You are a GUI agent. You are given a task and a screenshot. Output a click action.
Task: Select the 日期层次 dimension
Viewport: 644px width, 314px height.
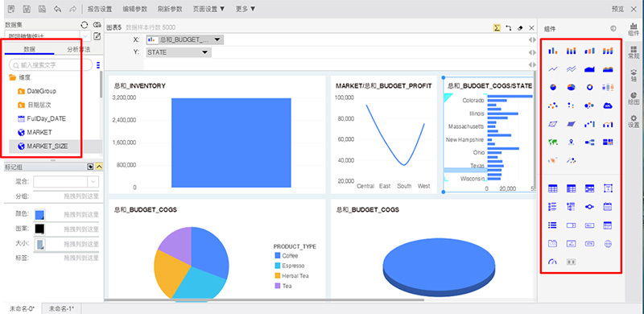click(39, 105)
